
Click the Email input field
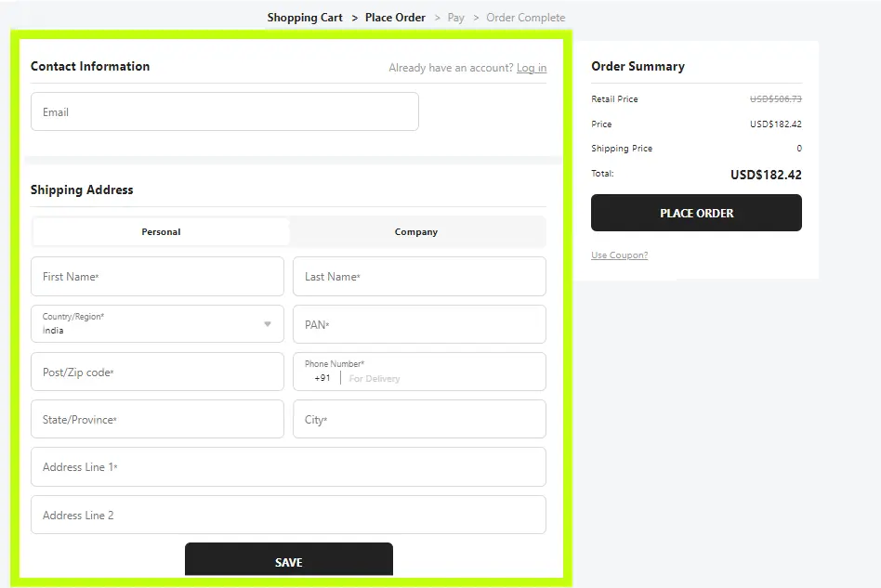[224, 111]
